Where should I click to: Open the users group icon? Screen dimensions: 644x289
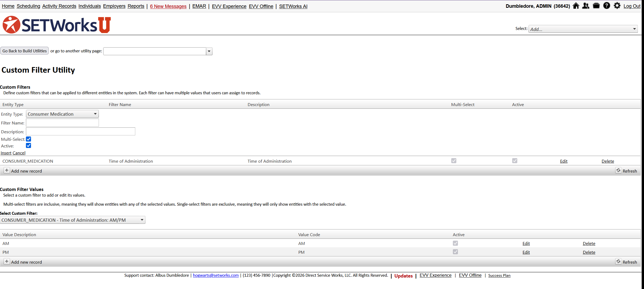(x=586, y=6)
